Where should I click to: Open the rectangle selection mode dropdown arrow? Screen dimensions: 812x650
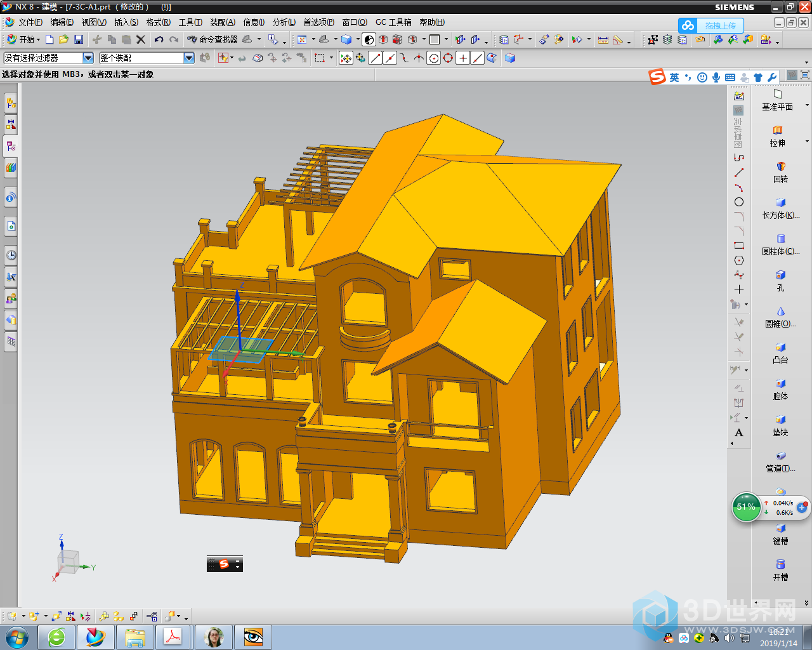pyautogui.click(x=331, y=58)
